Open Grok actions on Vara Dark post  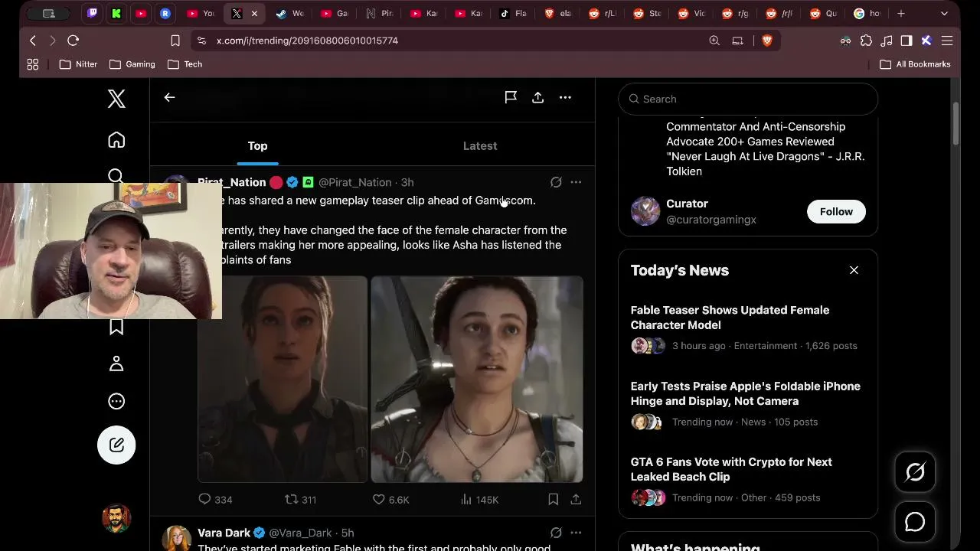pyautogui.click(x=556, y=533)
